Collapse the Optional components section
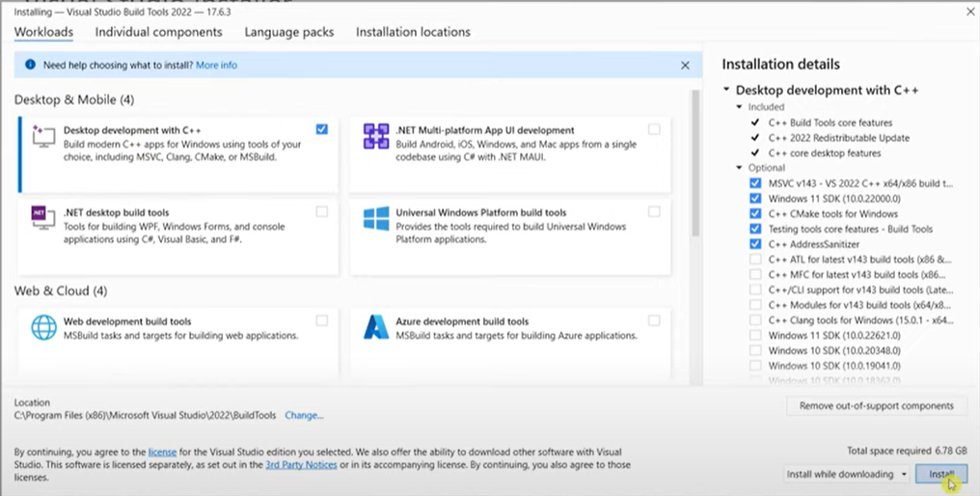 pyautogui.click(x=740, y=168)
